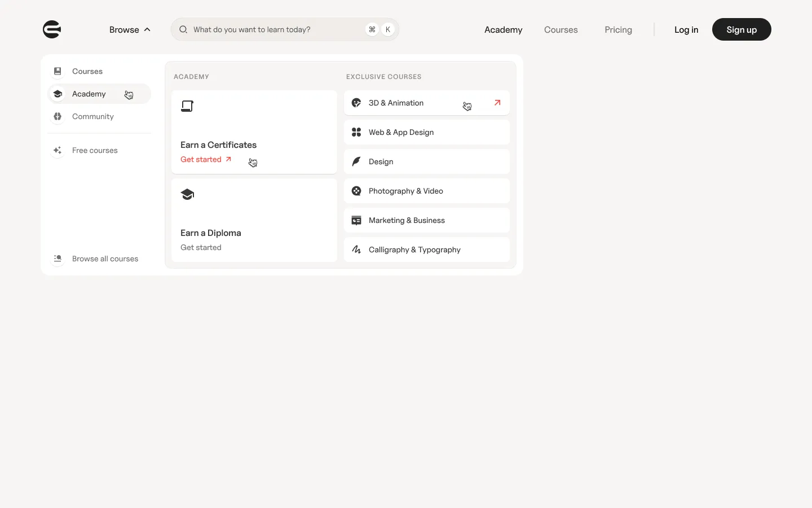Click the red arrow on 3D & Animation

(497, 103)
